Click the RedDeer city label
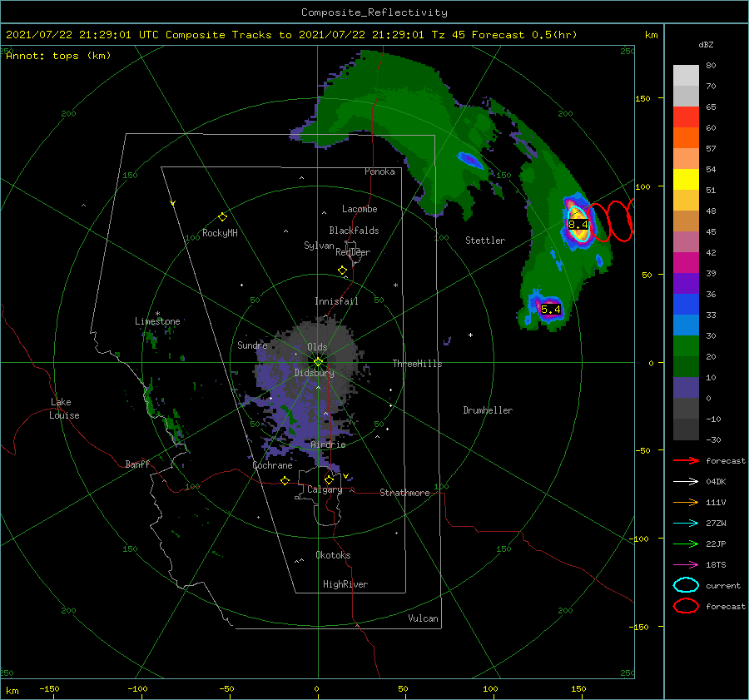 (x=353, y=252)
